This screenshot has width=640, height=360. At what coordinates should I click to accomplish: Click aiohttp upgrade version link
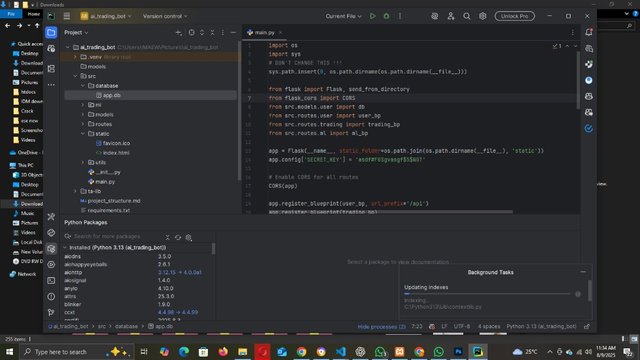(180, 272)
